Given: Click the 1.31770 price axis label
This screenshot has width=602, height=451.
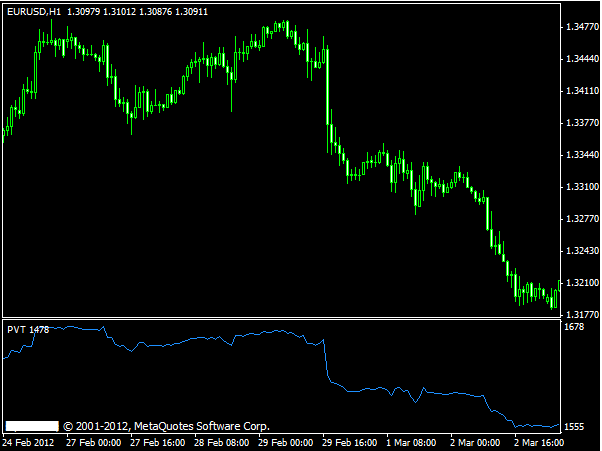Looking at the screenshot, I should (x=582, y=315).
